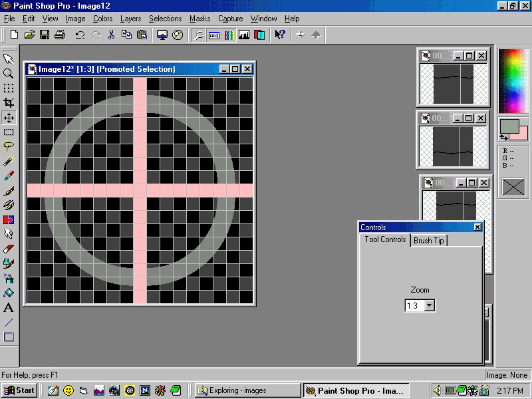Image resolution: width=532 pixels, height=399 pixels.
Task: Select the Flood Fill tool
Action: click(x=9, y=293)
